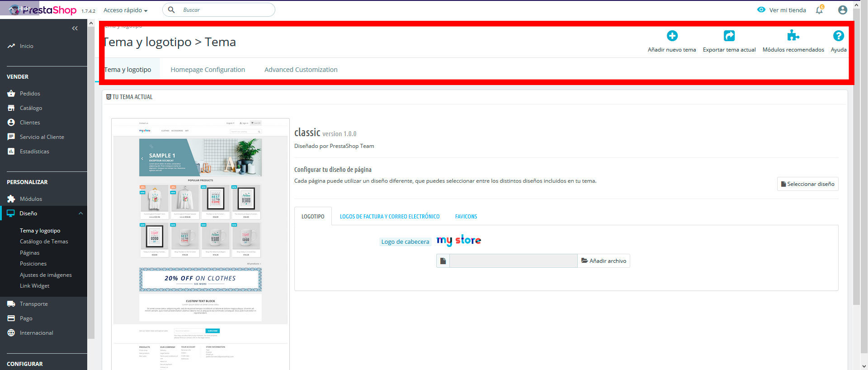868x370 pixels.
Task: Open the user profile avatar icon
Action: click(842, 10)
